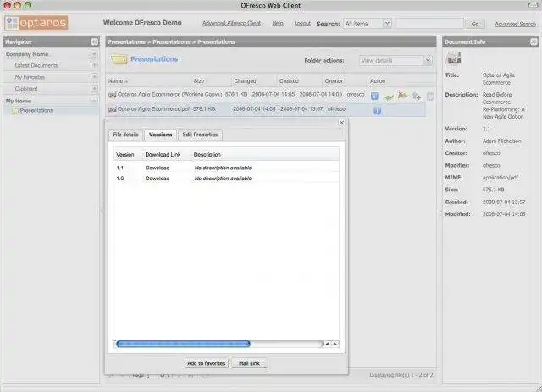
Task: Select the Optaros Agile Ecommerce (Working Copy) file
Action: coord(169,94)
